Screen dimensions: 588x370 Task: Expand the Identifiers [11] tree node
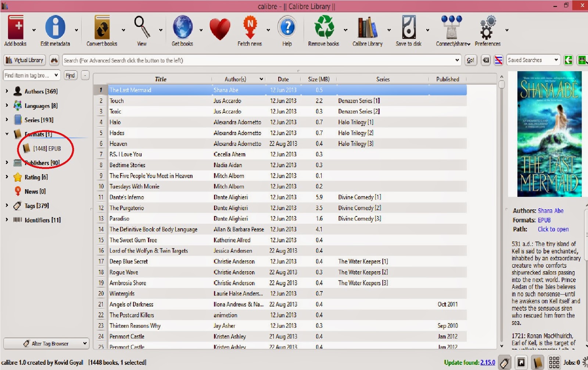pos(7,220)
